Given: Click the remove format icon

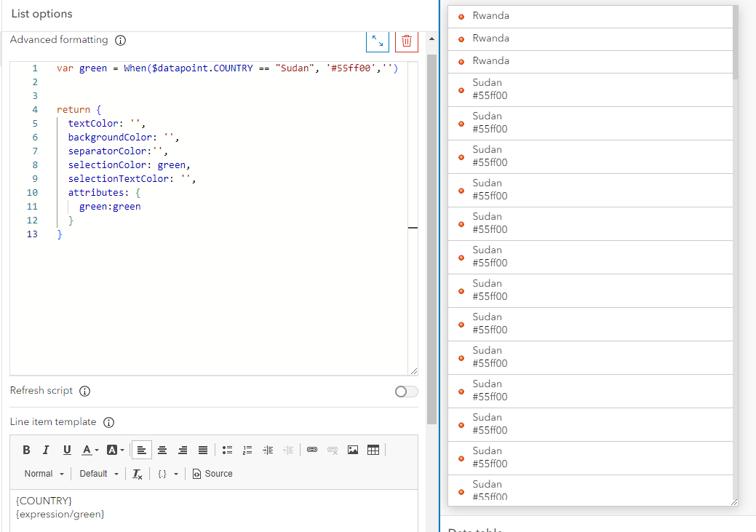Looking at the screenshot, I should [x=138, y=474].
